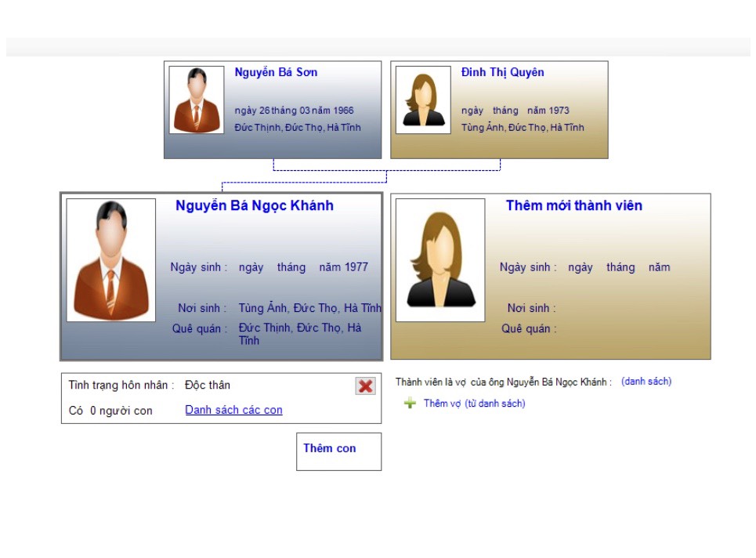Screen dimensions: 756x558
Task: Click Khánh's Quê quán label
Action: (x=200, y=329)
